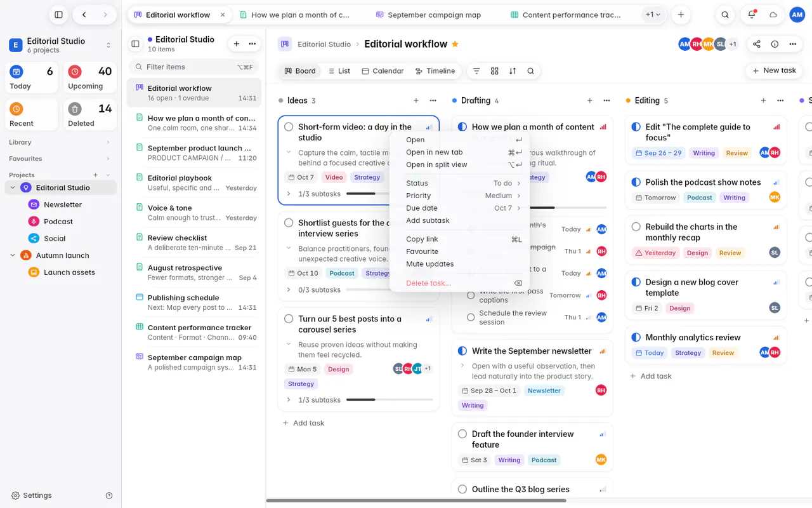This screenshot has width=812, height=508.
Task: Open Status submenu in context menu
Action: (x=460, y=183)
